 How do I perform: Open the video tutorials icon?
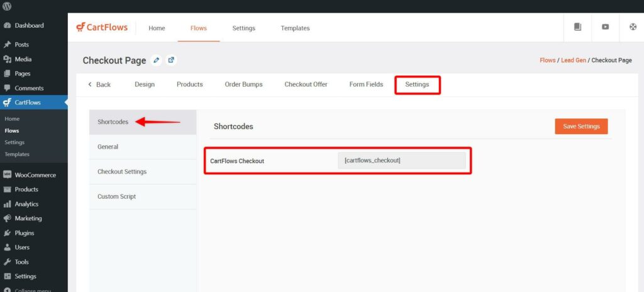606,26
